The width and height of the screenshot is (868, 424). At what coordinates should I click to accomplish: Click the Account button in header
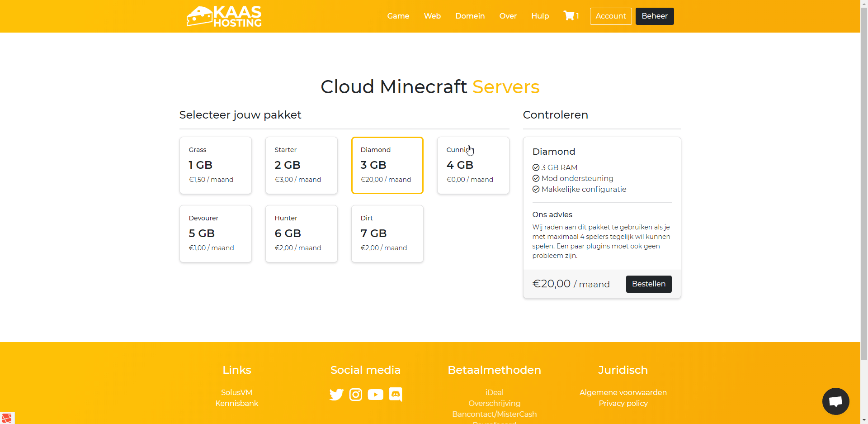[x=610, y=16]
